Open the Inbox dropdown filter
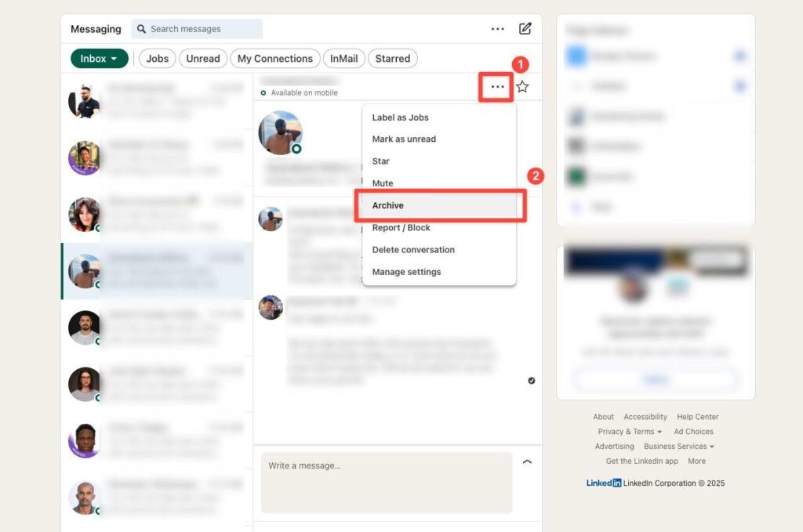Screen dimensions: 803x532 99,59
